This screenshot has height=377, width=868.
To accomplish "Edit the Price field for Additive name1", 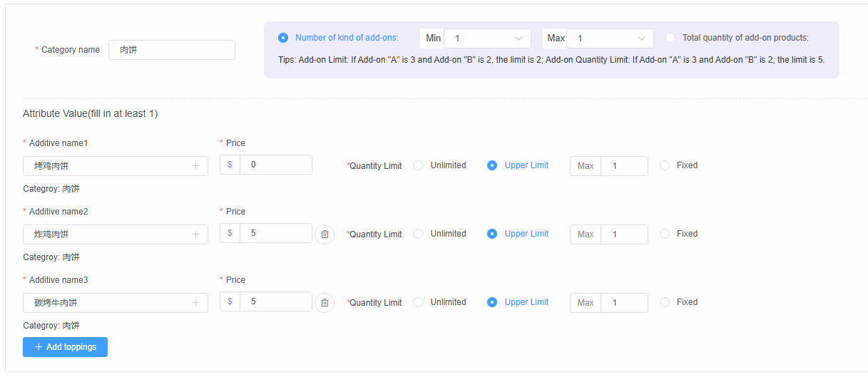I will point(275,165).
